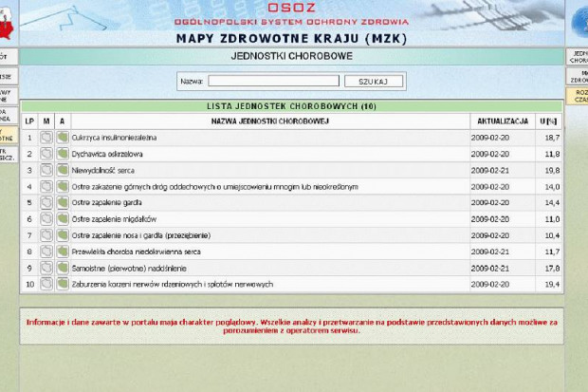Open the bottom left sidebar tab ending in SICZ.
This screenshot has width=588, height=392.
pyautogui.click(x=9, y=155)
